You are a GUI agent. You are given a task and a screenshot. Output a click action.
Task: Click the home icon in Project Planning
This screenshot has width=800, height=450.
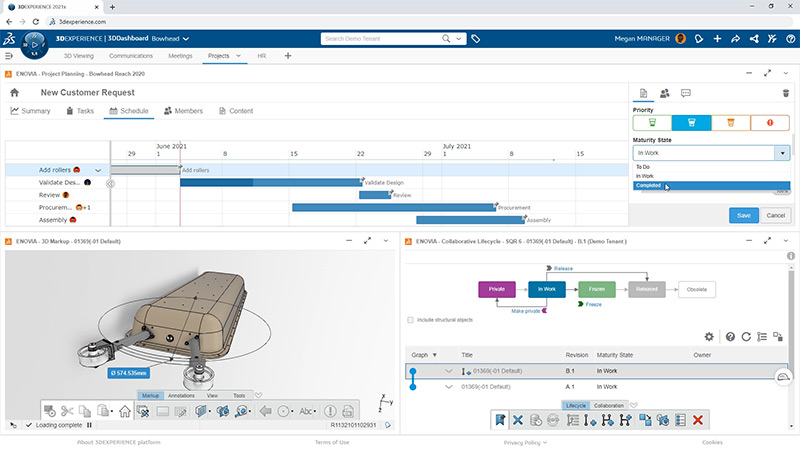(15, 92)
